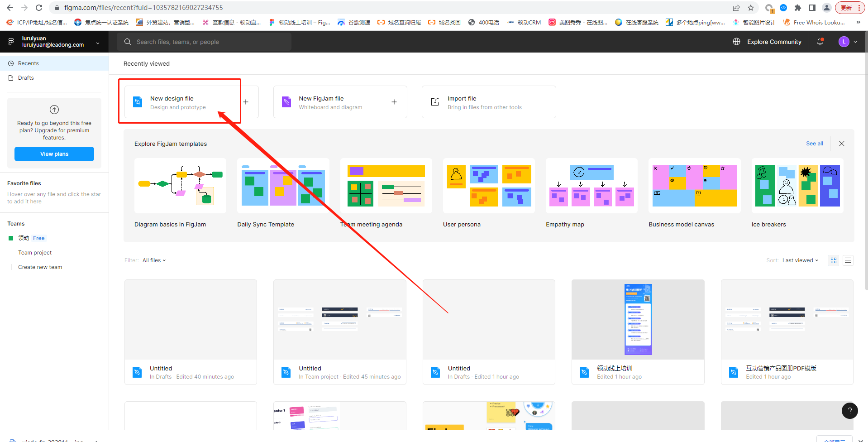Open the help question mark button

[x=849, y=411]
